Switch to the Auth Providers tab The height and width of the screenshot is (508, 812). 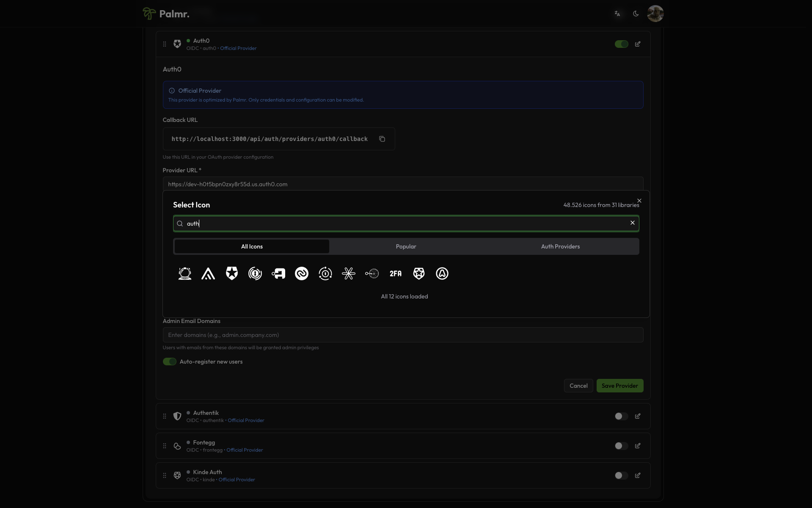click(560, 246)
